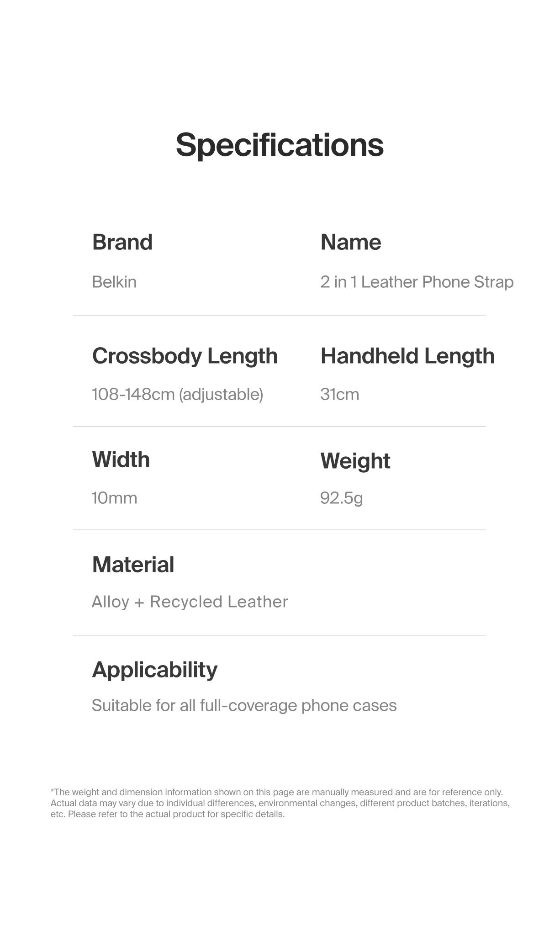Select the Name label

pos(350,242)
